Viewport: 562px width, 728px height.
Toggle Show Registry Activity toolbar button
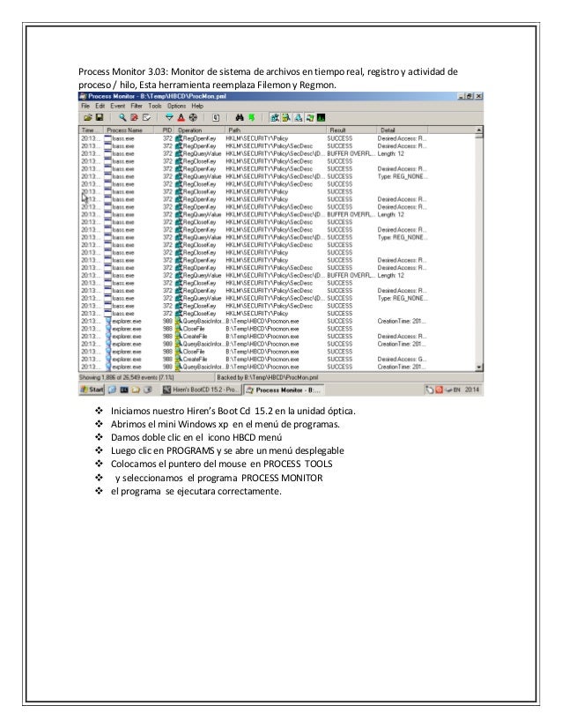pyautogui.click(x=274, y=117)
